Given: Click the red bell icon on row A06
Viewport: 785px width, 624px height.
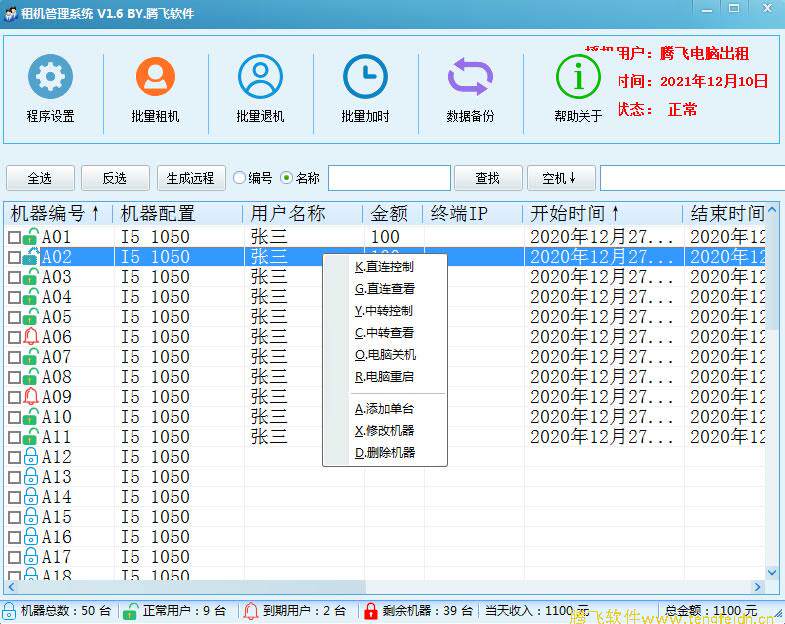Looking at the screenshot, I should click(x=31, y=337).
